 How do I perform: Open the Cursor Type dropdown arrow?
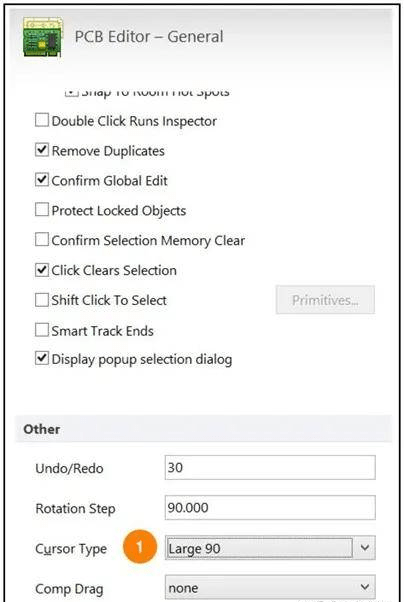pos(364,548)
